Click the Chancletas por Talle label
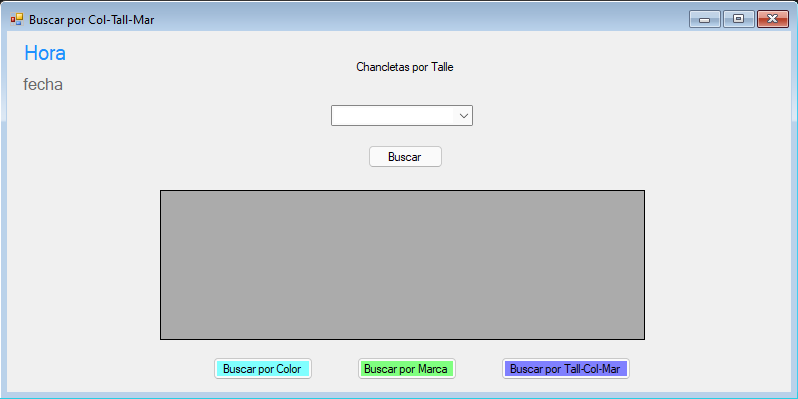 (x=405, y=67)
